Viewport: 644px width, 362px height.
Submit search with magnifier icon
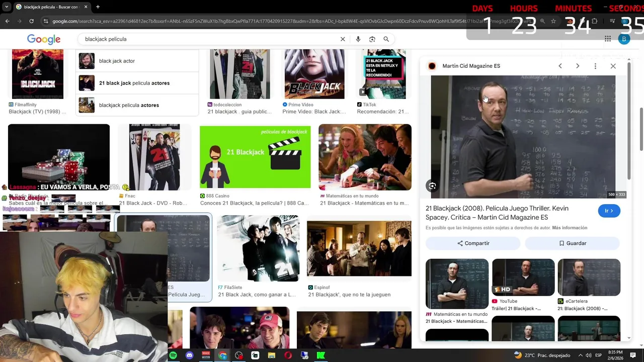386,39
